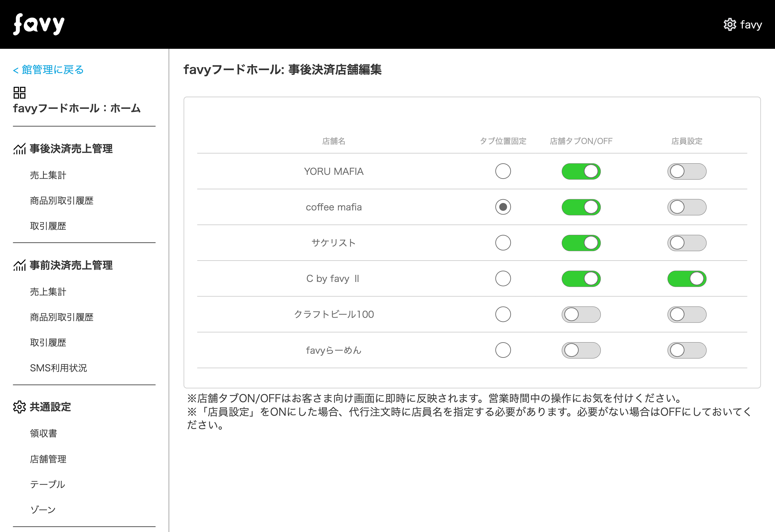775x532 pixels.
Task: Open SMS利用状況 in the sidebar
Action: click(58, 368)
